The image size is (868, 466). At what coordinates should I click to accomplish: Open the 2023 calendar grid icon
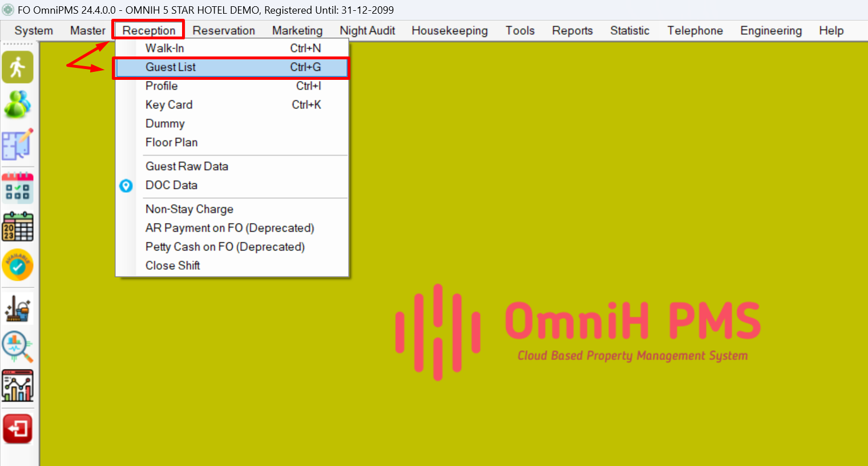click(x=18, y=226)
